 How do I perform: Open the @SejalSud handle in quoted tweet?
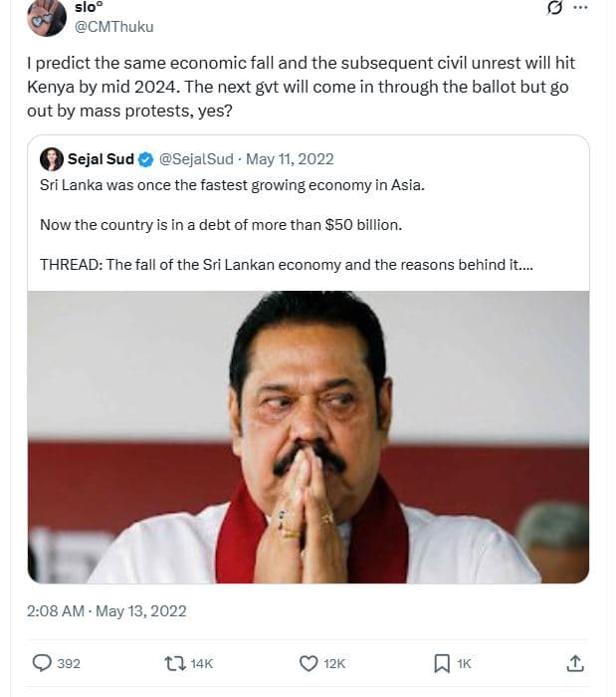coord(197,159)
